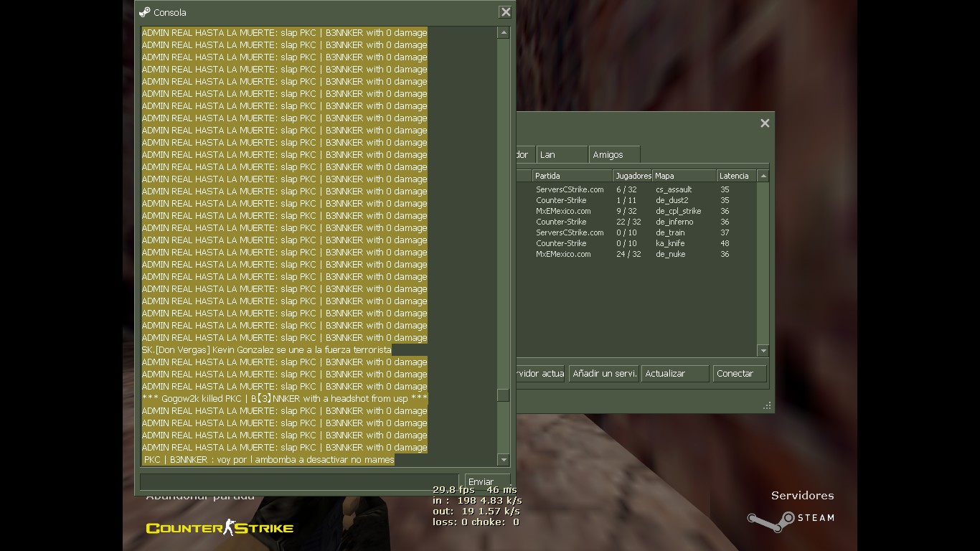Click the Counter-Strike logo
Viewport: 980px width, 551px height.
pos(220,528)
